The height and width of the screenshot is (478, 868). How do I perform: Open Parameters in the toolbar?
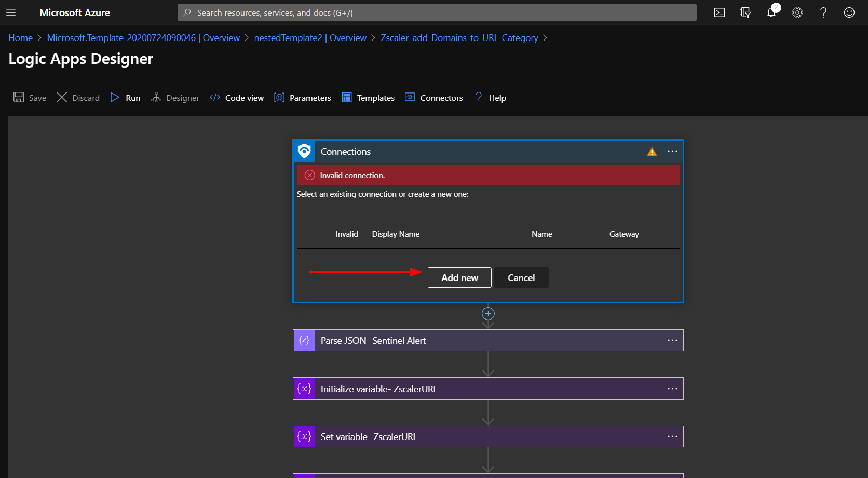point(303,98)
